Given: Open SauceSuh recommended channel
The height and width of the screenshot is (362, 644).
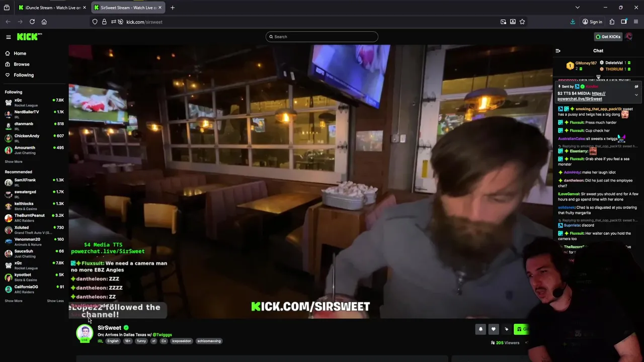Looking at the screenshot, I should [x=34, y=253].
